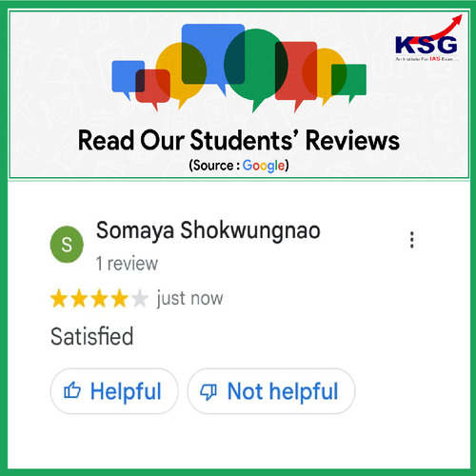Click the thumbs up icon
The height and width of the screenshot is (476, 476).
(72, 390)
